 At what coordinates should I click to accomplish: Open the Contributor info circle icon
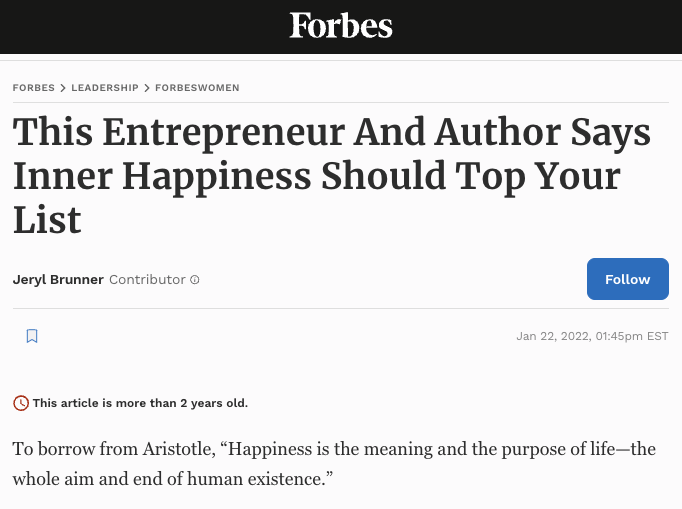[195, 280]
